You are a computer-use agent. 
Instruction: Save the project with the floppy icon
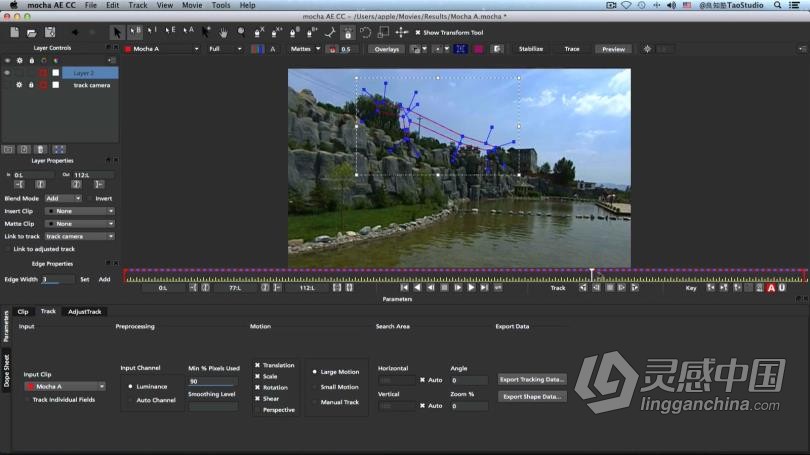(50, 33)
